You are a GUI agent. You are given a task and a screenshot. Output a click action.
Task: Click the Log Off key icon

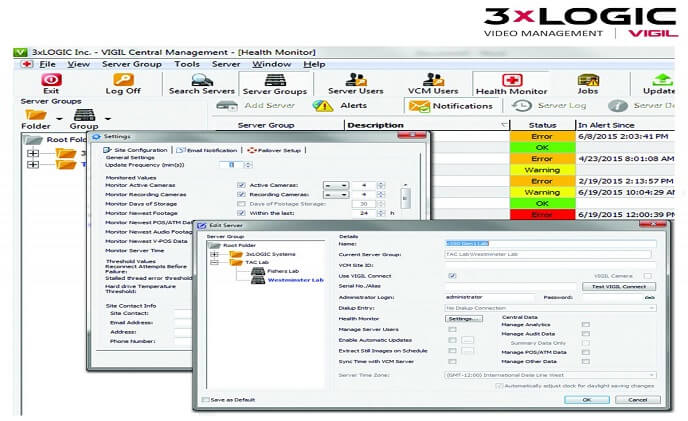pos(123,79)
